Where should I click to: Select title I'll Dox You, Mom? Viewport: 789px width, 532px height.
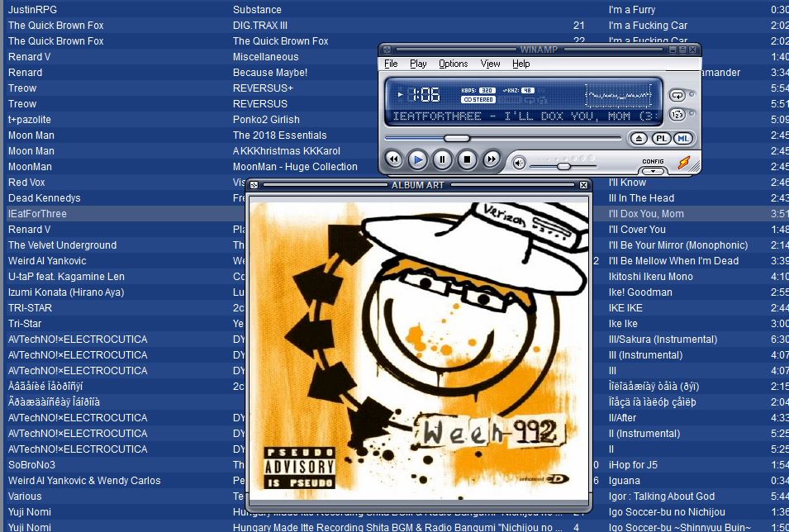646,214
